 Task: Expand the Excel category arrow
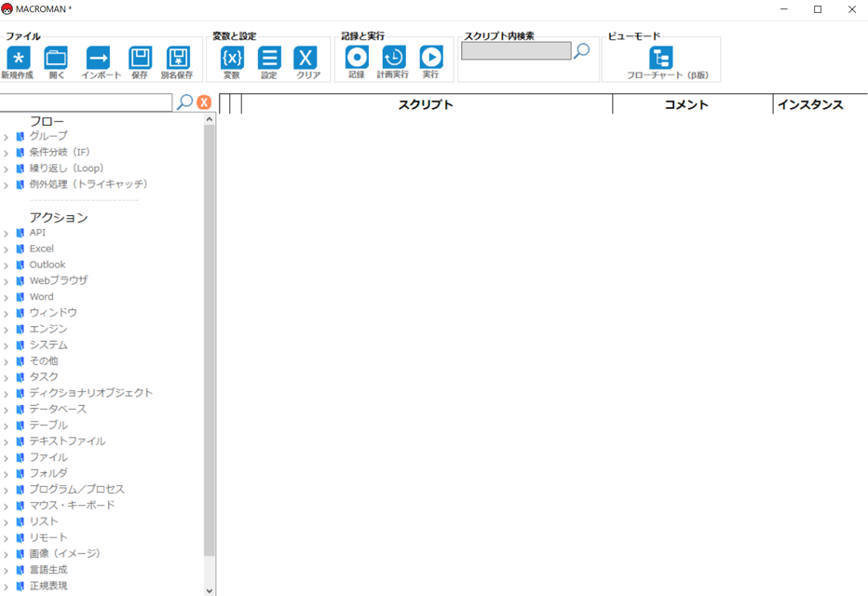[x=6, y=250]
